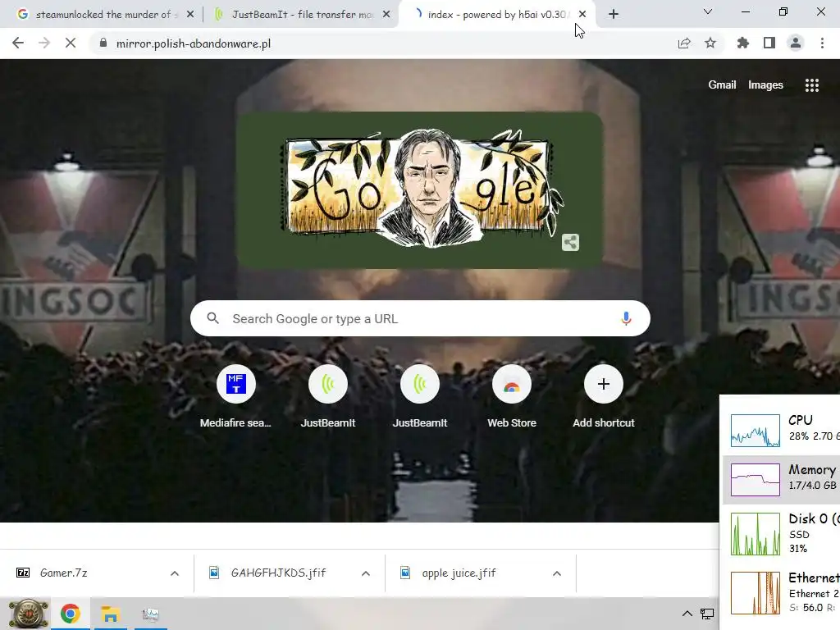The height and width of the screenshot is (630, 840).
Task: Open the Start menu button
Action: tap(28, 614)
